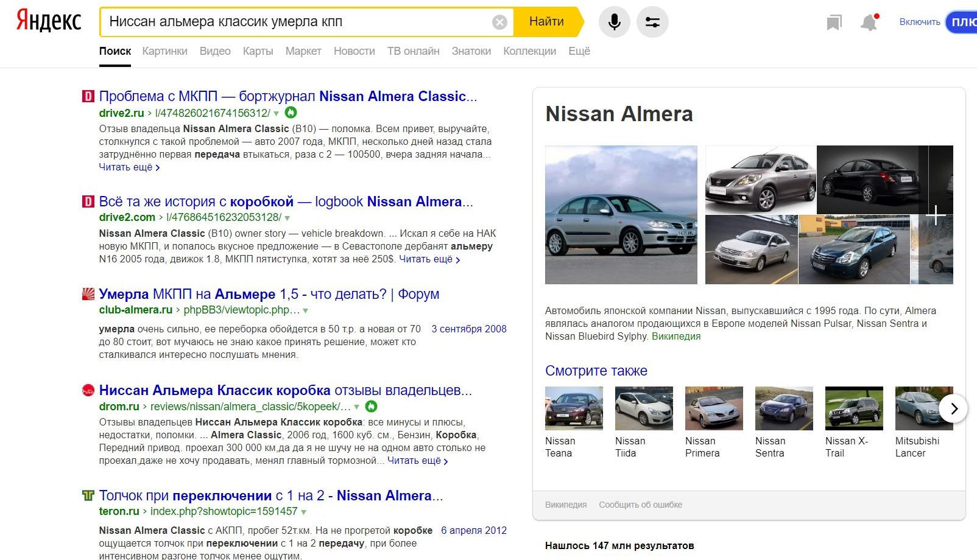This screenshot has width=977, height=560.
Task: Switch to the Маркет tab
Action: coord(303,51)
